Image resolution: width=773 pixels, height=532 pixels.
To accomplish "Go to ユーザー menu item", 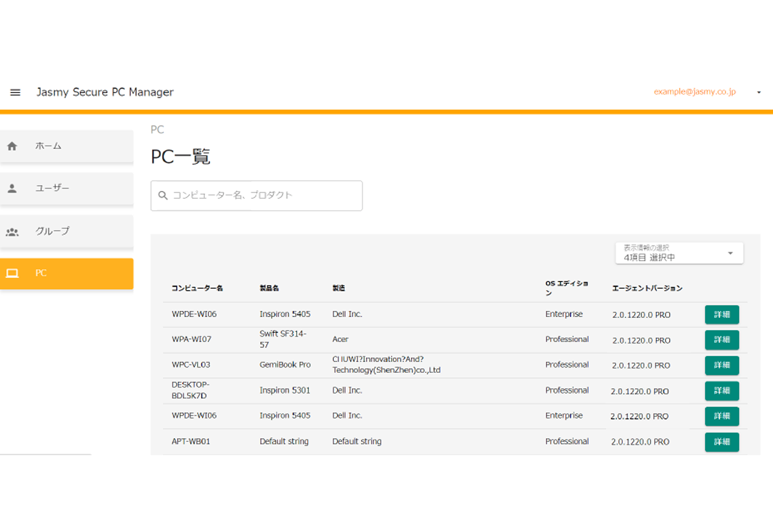I will [67, 188].
